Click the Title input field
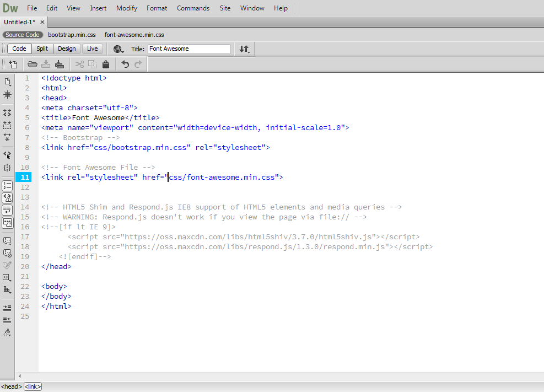The image size is (544, 392). [189, 49]
